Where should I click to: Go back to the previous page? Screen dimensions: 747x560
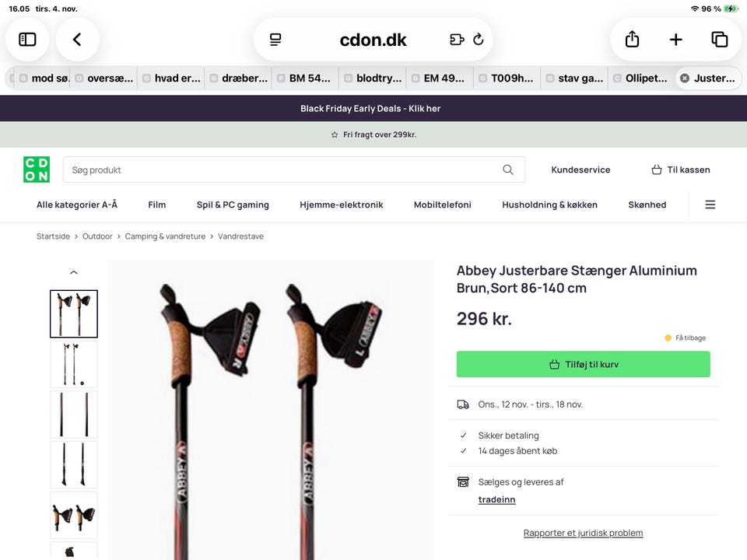77,40
